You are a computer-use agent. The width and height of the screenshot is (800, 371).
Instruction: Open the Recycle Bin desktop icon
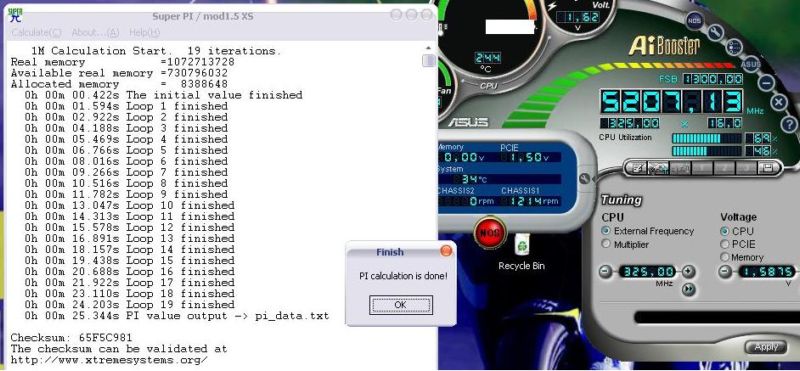521,253
